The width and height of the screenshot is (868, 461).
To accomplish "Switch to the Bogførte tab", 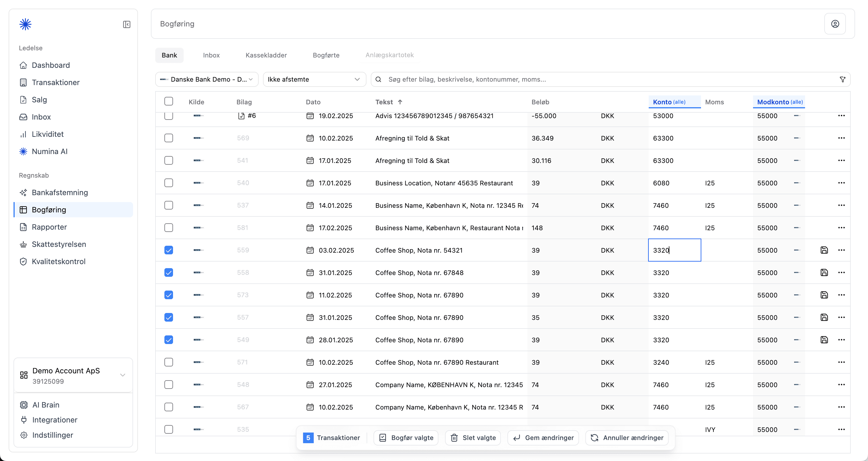I will 326,55.
